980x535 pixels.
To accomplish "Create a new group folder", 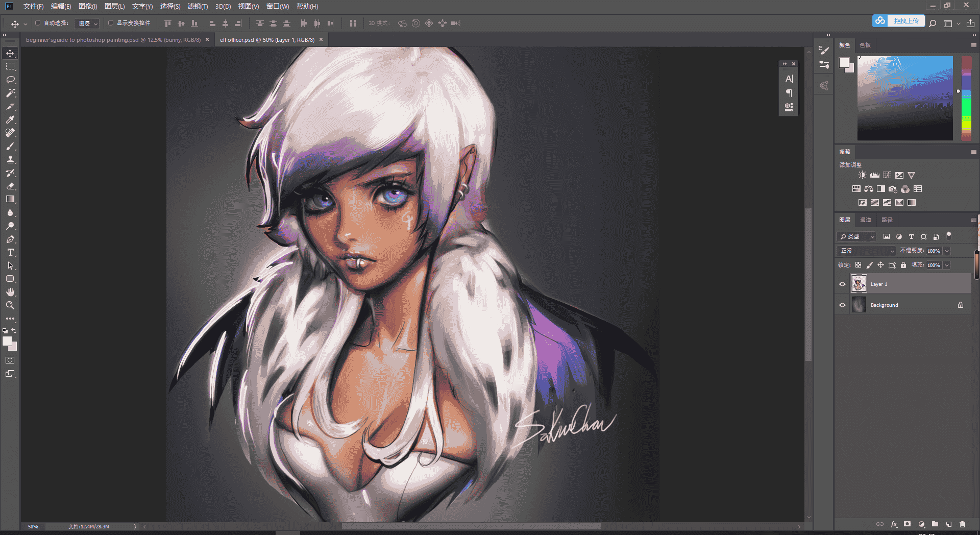I will click(x=935, y=524).
